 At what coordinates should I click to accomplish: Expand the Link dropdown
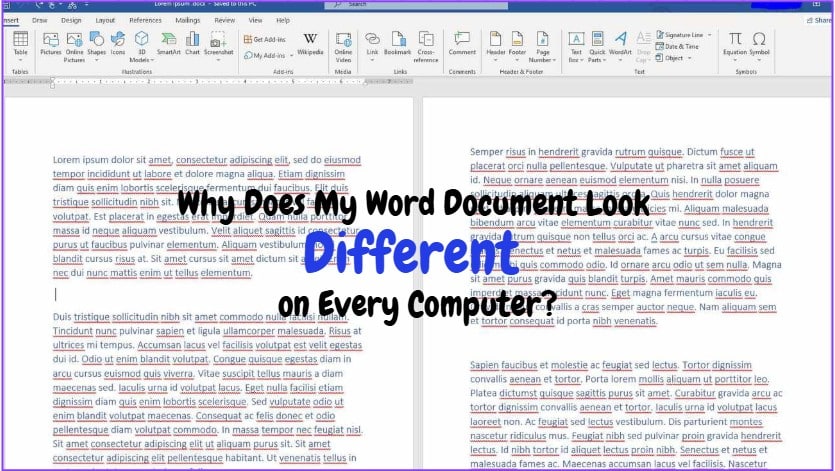point(372,60)
